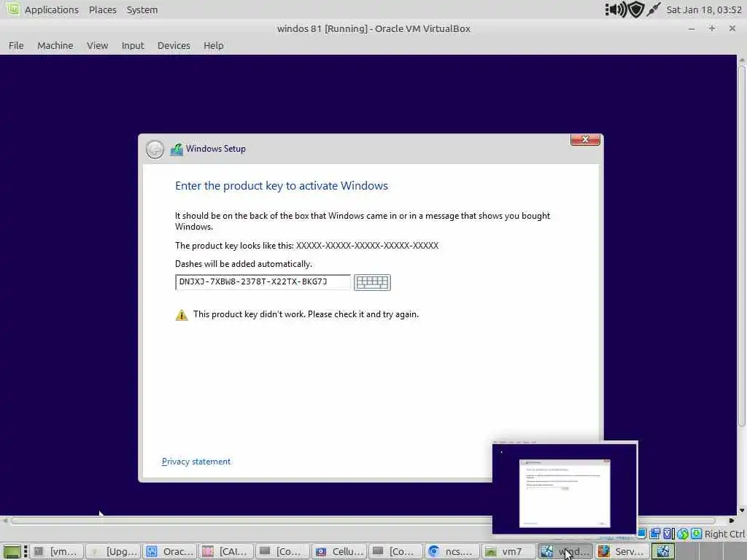Click the network plug tray icon
Viewport: 747px width, 560px height.
(654, 9)
